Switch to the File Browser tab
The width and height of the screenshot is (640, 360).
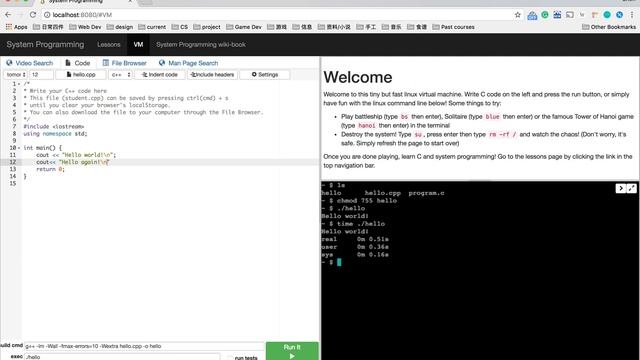(x=124, y=63)
